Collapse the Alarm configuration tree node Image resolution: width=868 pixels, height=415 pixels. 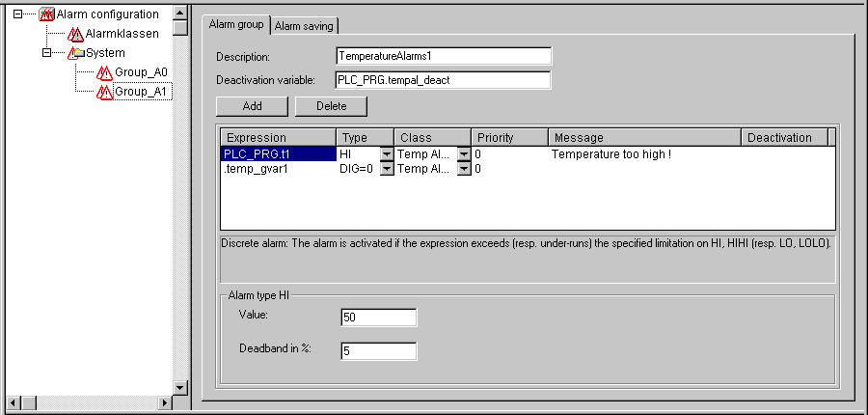[x=17, y=14]
